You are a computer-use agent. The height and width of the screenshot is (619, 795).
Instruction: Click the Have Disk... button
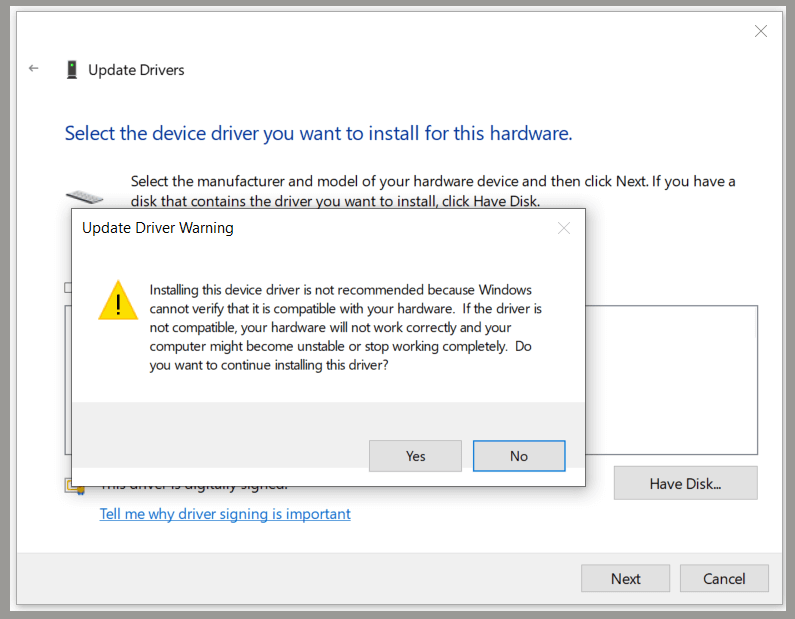[x=685, y=483]
